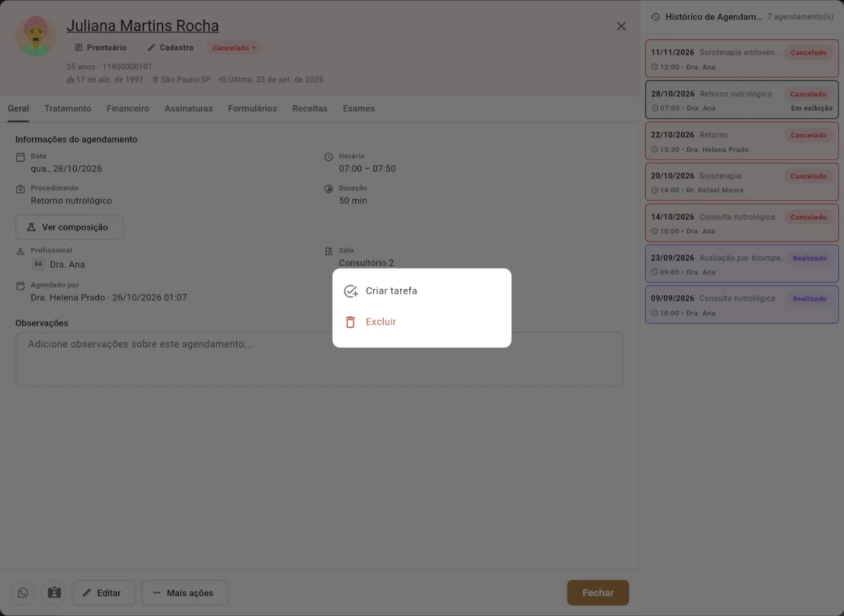This screenshot has height=616, width=844.
Task: Open the Prontuário button
Action: tap(100, 48)
